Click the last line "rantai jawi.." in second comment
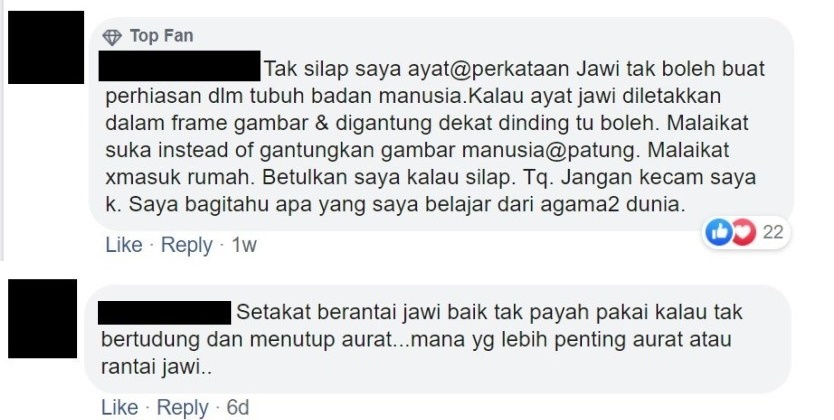Viewport: 834px width, 420px height. [x=156, y=367]
